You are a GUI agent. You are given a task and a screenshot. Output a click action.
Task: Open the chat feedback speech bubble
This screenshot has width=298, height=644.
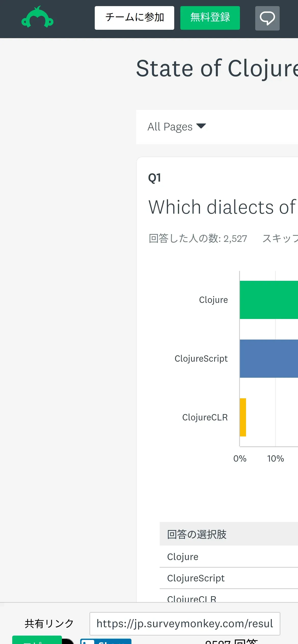[267, 18]
